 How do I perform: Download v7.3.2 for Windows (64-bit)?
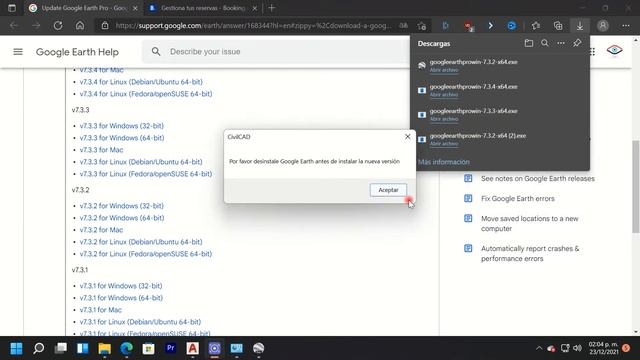[122, 218]
